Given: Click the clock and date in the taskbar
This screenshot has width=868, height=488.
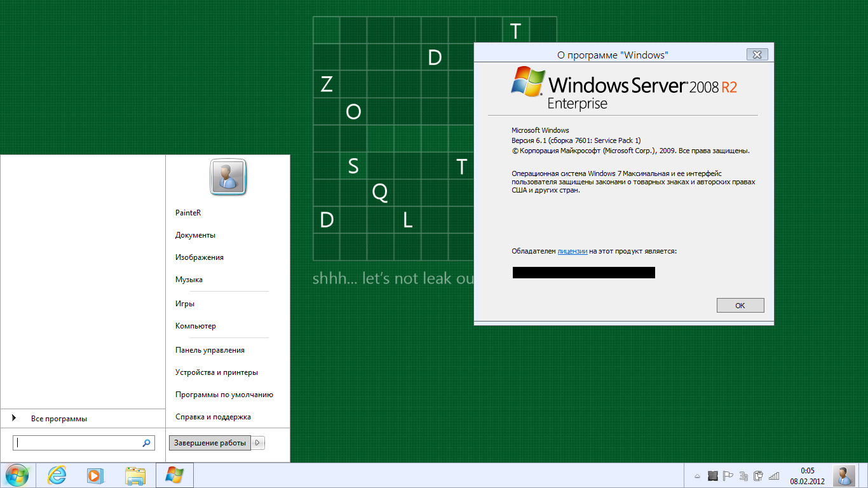Looking at the screenshot, I should point(807,476).
